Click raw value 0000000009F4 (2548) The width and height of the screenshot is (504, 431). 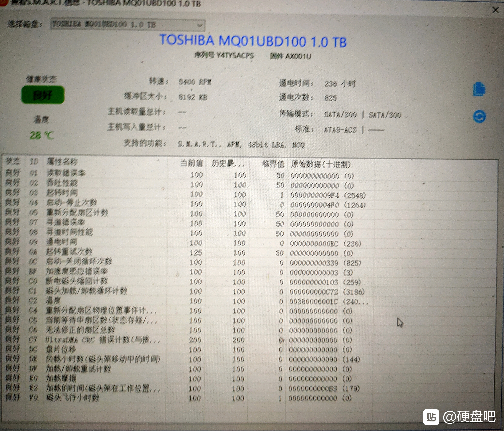click(x=328, y=195)
